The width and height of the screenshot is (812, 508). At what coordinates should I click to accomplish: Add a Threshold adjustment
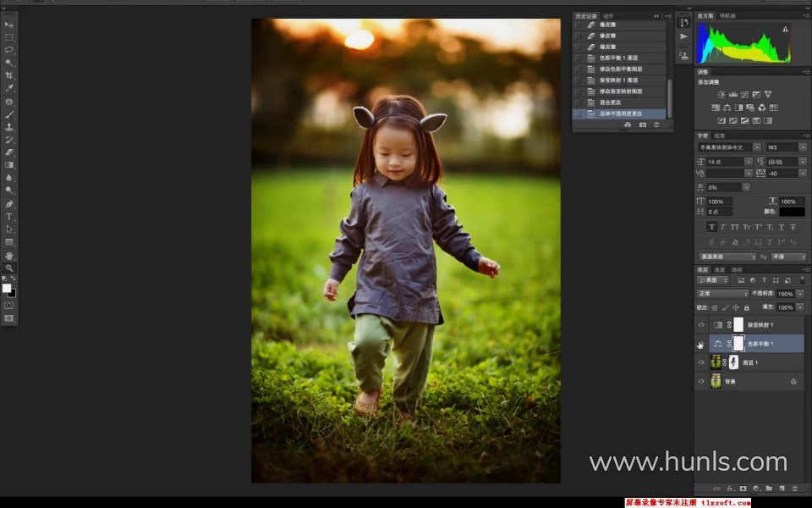click(744, 120)
